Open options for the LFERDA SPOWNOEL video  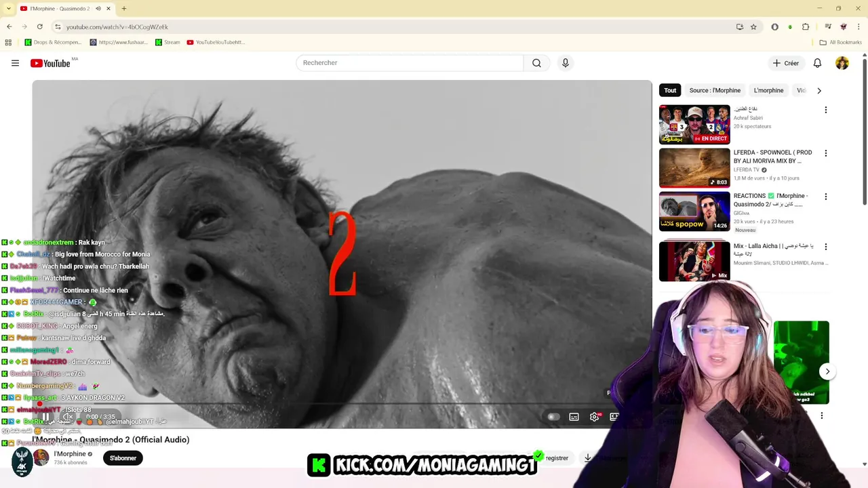point(825,153)
